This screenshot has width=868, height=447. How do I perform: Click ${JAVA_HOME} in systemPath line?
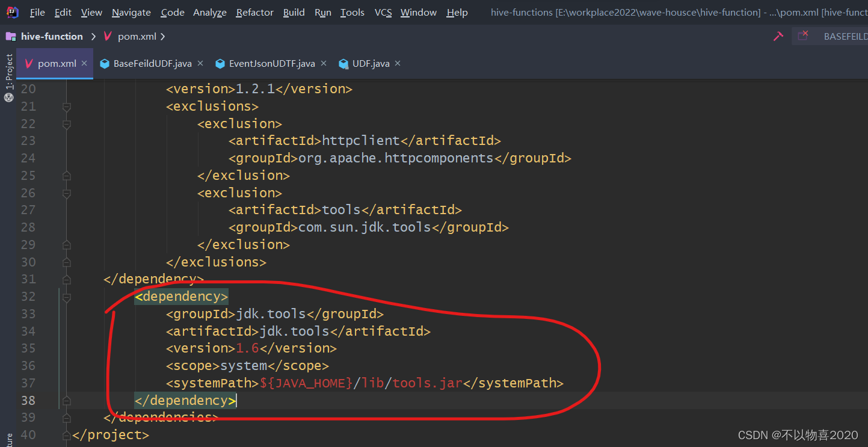(306, 383)
